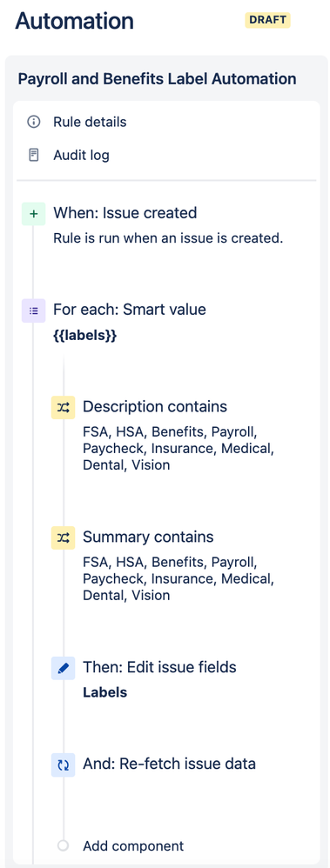
Task: Open Rule details
Action: tap(90, 122)
